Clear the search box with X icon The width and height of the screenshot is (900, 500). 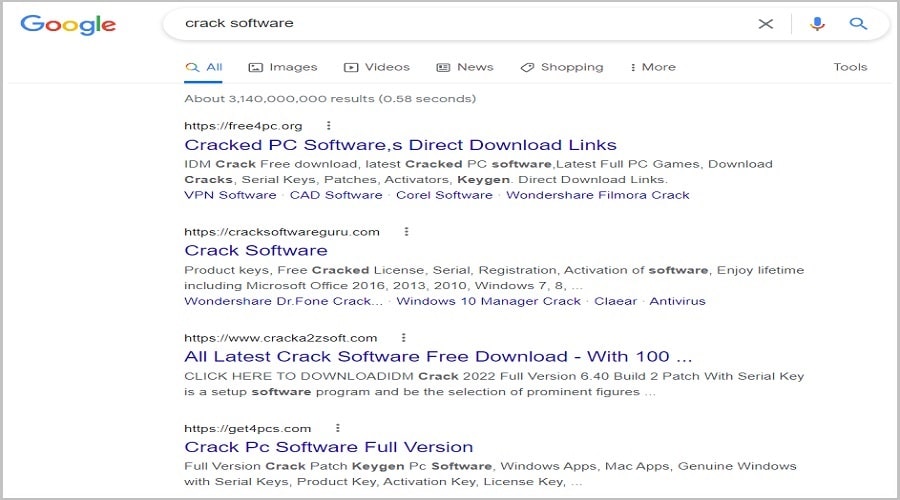coord(765,23)
